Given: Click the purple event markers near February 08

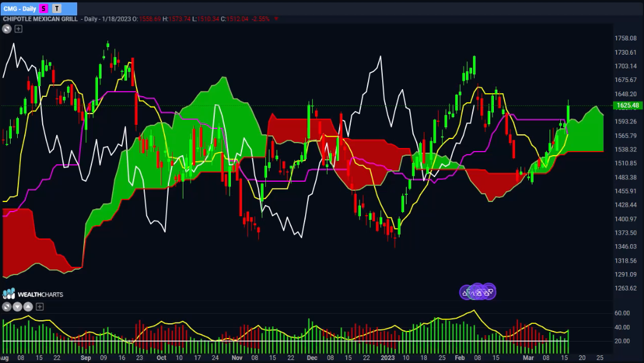Looking at the screenshot, I should coord(478,292).
